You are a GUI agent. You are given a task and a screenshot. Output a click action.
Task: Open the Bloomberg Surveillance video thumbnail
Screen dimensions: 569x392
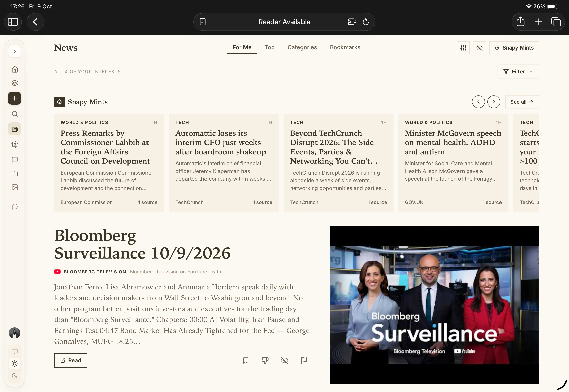click(434, 305)
